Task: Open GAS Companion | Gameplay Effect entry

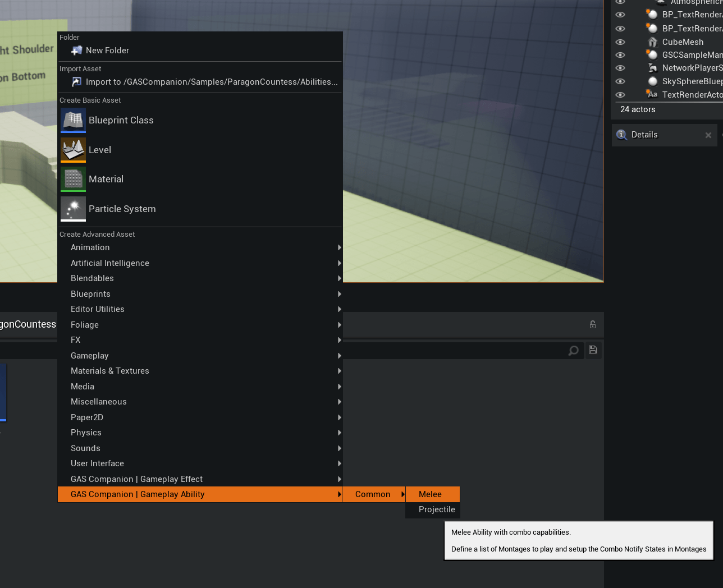Action: pos(200,479)
